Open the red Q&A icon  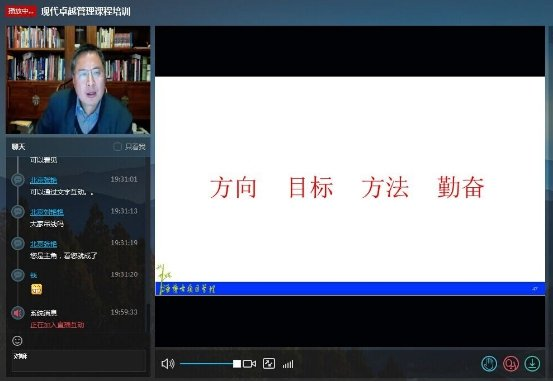point(511,364)
